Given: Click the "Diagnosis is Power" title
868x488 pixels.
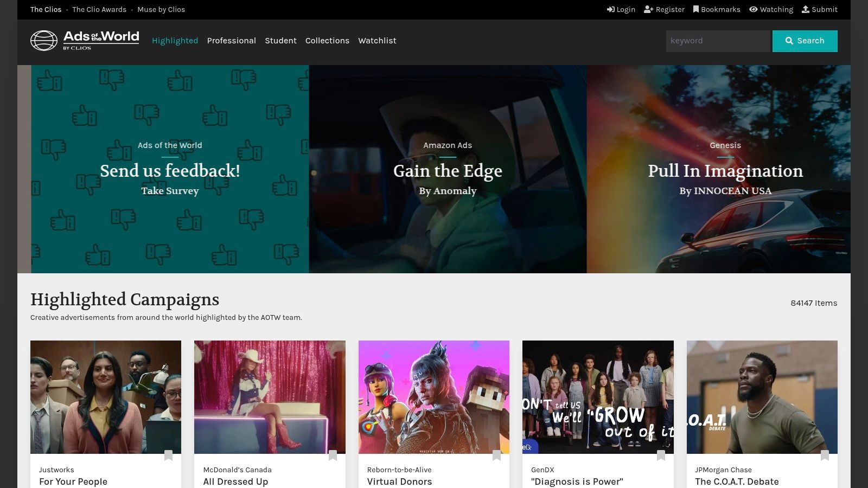Looking at the screenshot, I should tap(577, 481).
